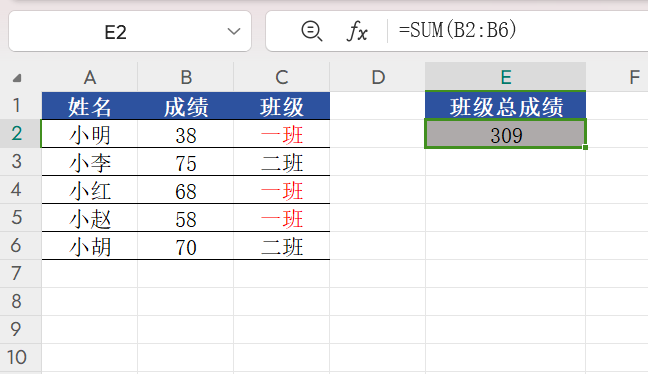Select cell containing 小胡
The width and height of the screenshot is (648, 374).
pos(90,246)
